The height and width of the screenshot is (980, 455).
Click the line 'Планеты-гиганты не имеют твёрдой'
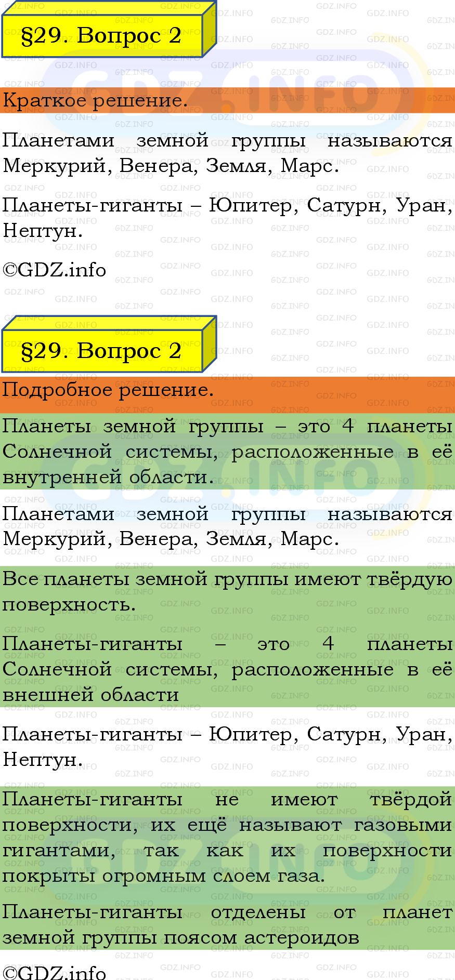[x=227, y=799]
